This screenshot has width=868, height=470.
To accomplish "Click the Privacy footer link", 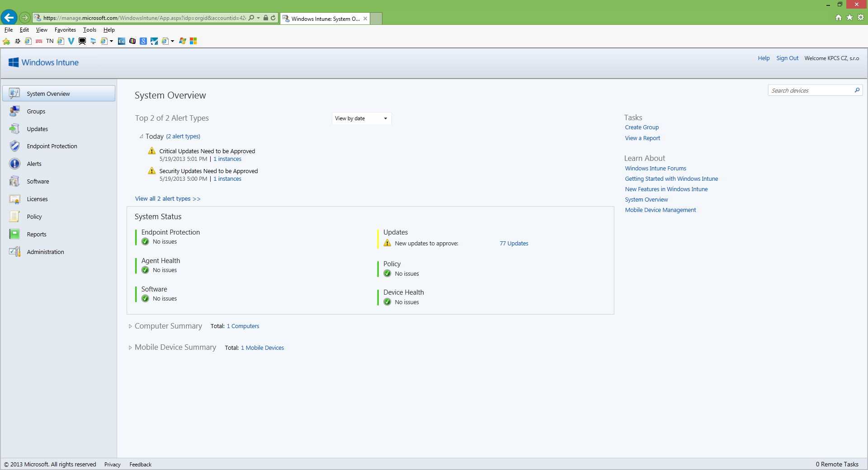I will 113,465.
